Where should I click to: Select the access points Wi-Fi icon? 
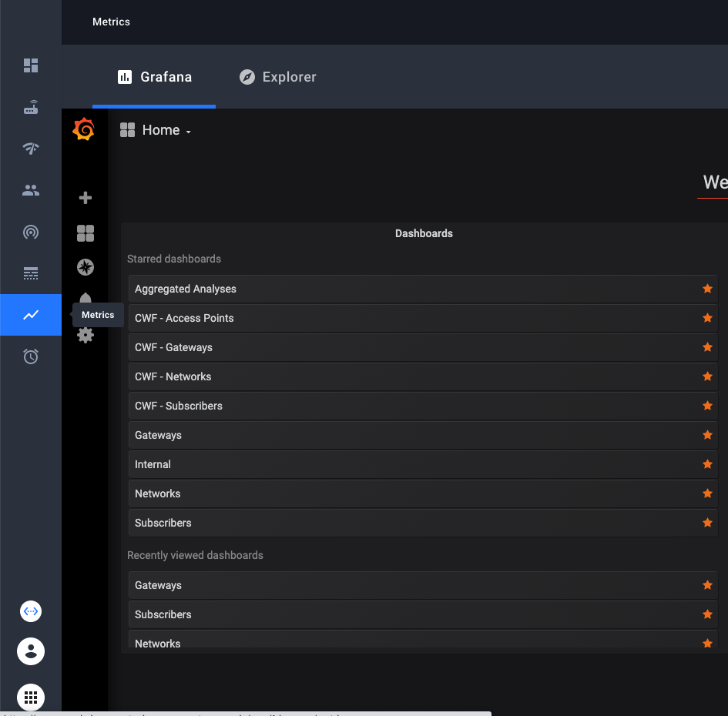coord(31,149)
